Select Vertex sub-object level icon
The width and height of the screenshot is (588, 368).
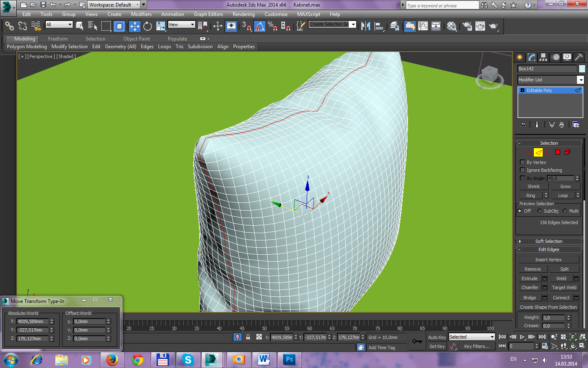[x=528, y=153]
